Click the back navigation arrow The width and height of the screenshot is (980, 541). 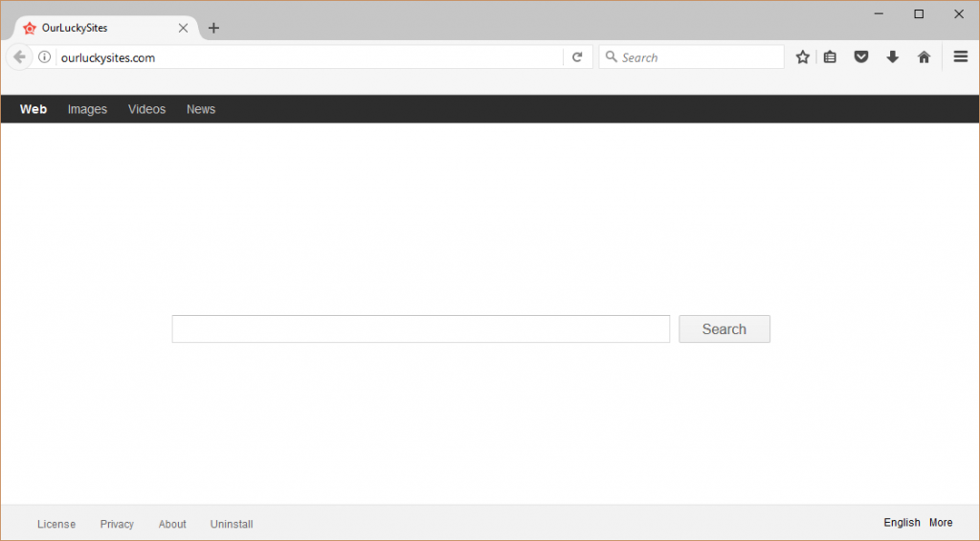[19, 57]
